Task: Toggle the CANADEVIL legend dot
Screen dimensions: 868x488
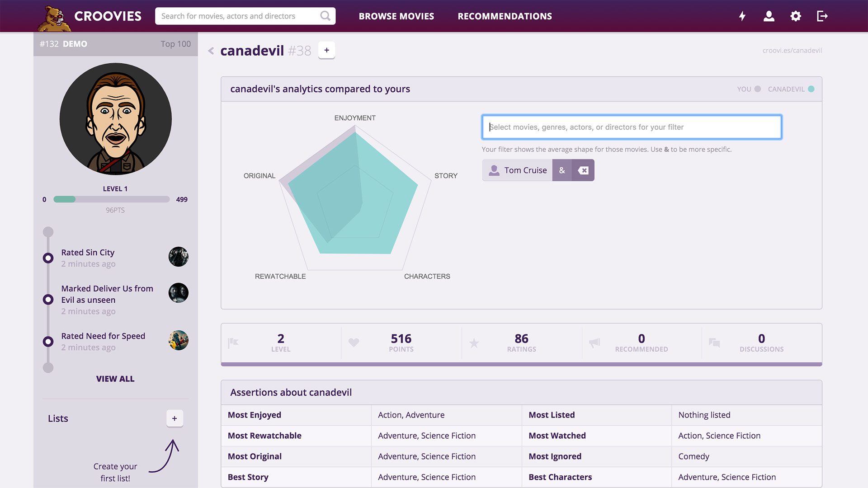Action: (x=811, y=89)
